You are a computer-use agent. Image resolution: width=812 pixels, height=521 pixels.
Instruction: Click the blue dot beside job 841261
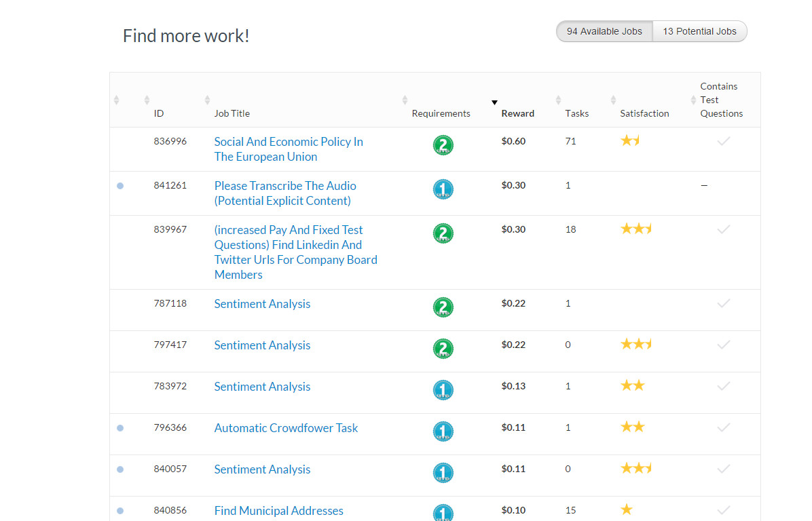120,186
